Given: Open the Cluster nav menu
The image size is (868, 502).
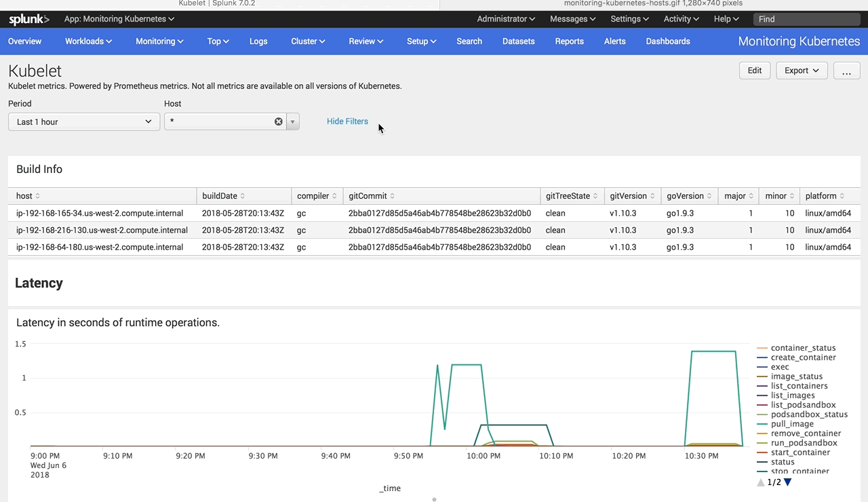Looking at the screenshot, I should coord(308,41).
